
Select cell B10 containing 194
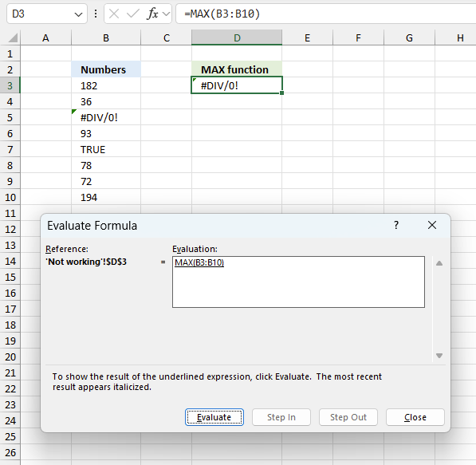106,198
